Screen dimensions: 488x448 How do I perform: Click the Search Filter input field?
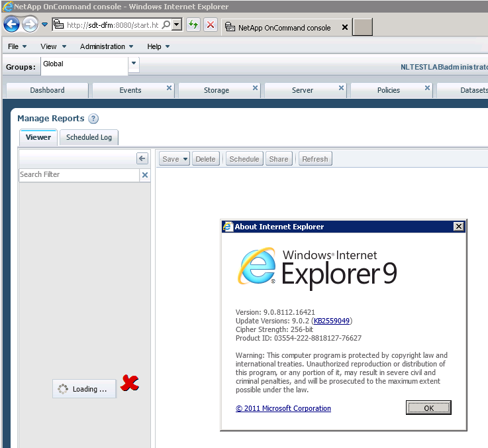(79, 174)
